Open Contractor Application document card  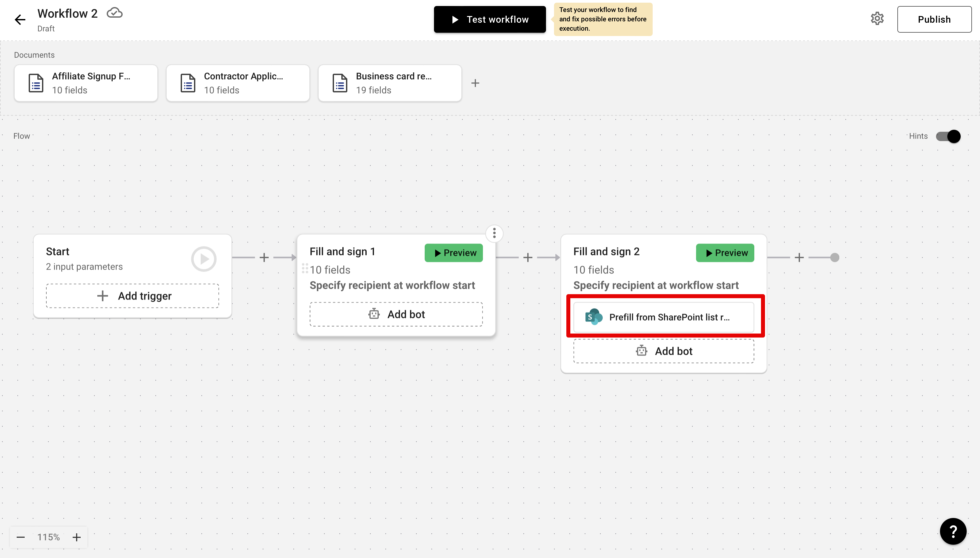tap(238, 83)
